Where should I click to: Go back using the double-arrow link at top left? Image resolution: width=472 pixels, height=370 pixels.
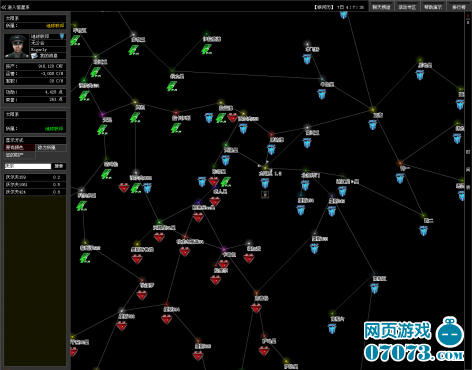(x=16, y=7)
